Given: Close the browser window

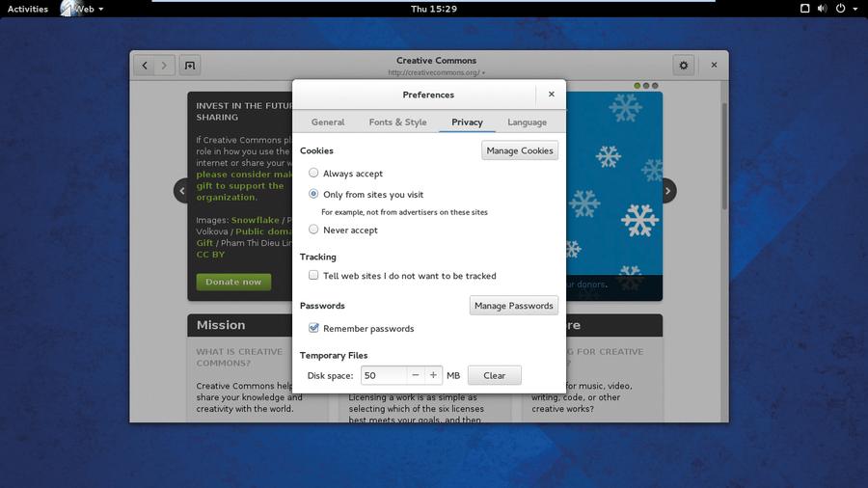Looking at the screenshot, I should pyautogui.click(x=714, y=66).
